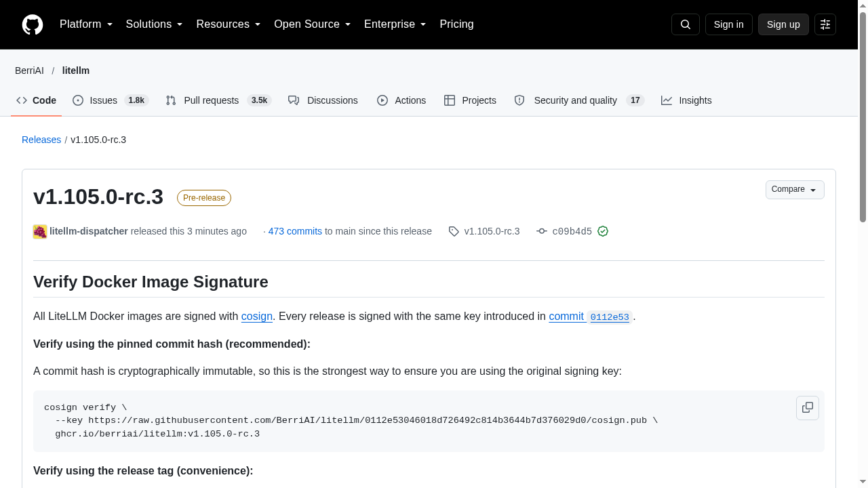868x488 pixels.
Task: Open the search magnifier icon
Action: pyautogui.click(x=686, y=24)
